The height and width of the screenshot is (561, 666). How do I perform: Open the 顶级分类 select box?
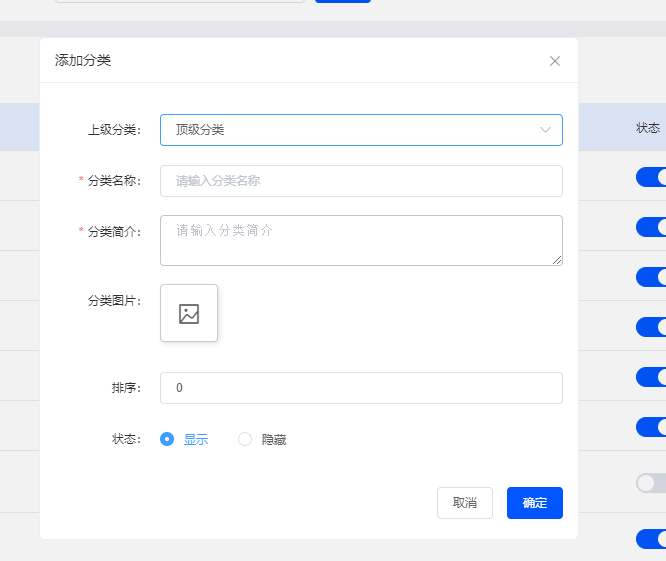361,130
